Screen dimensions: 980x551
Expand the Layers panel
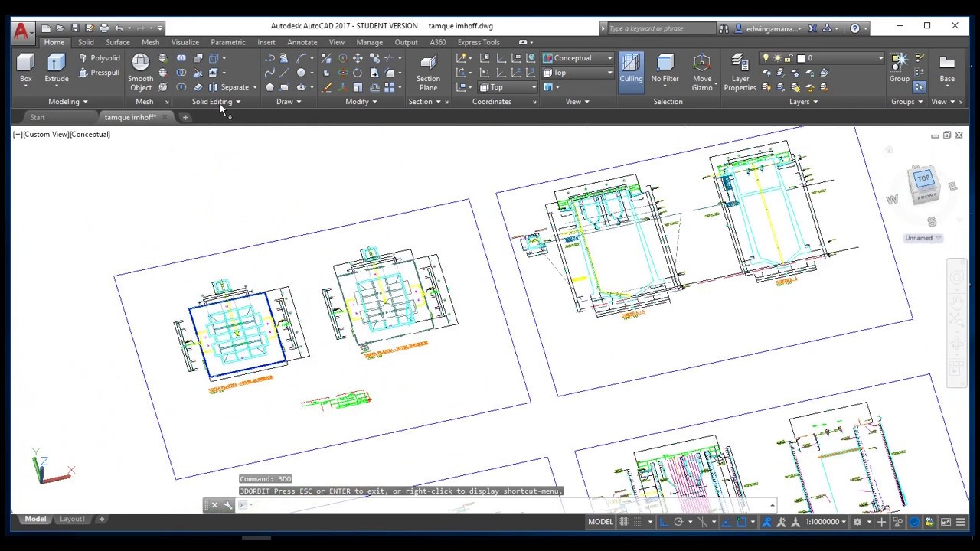coord(803,102)
